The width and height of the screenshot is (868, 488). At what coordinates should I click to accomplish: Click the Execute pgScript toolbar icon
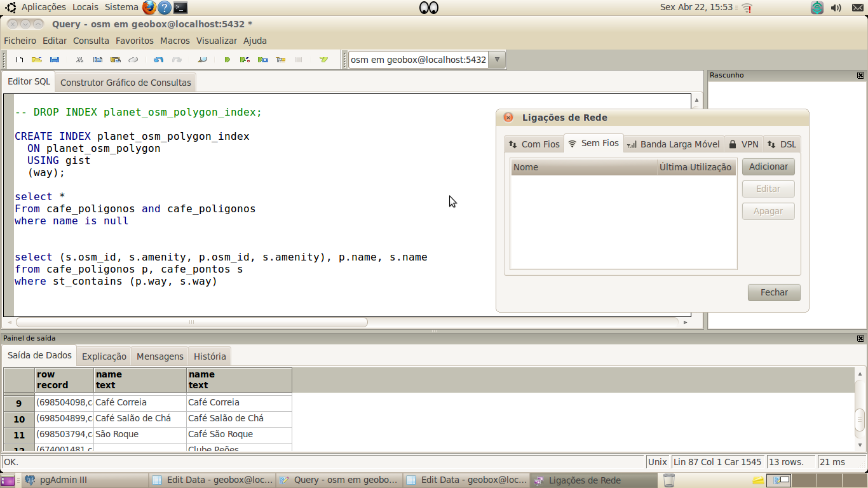(245, 60)
